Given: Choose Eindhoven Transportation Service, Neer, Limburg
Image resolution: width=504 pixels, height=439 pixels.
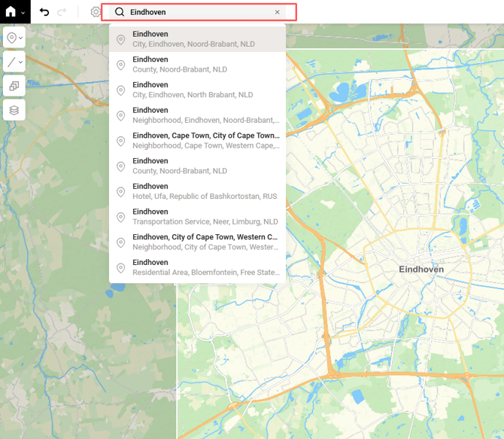Looking at the screenshot, I should click(197, 217).
